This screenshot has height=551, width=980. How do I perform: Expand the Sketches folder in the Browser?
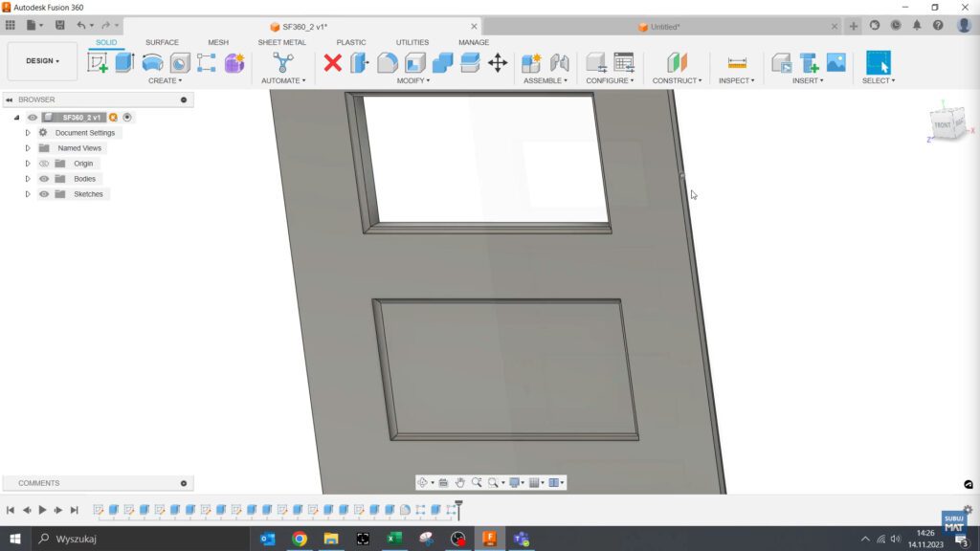[27, 194]
